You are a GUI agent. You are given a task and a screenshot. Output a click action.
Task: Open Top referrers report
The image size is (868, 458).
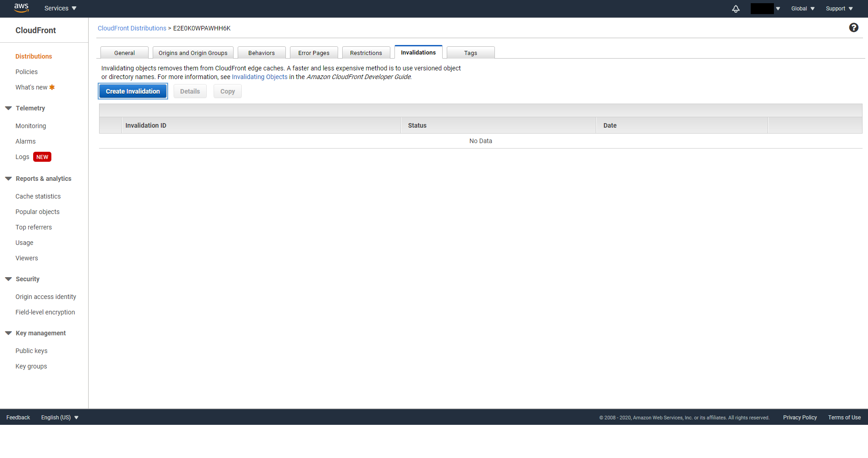click(x=34, y=227)
